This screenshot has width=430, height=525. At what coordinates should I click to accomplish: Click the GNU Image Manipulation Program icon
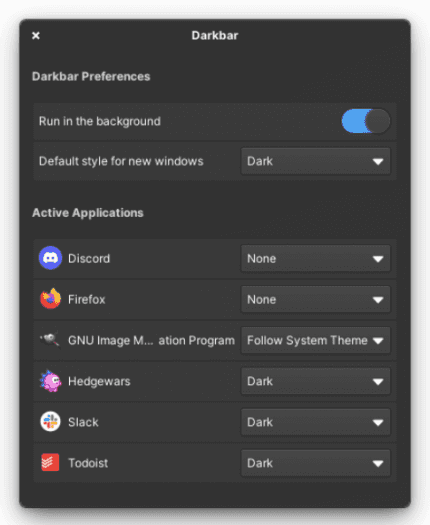pyautogui.click(x=50, y=340)
